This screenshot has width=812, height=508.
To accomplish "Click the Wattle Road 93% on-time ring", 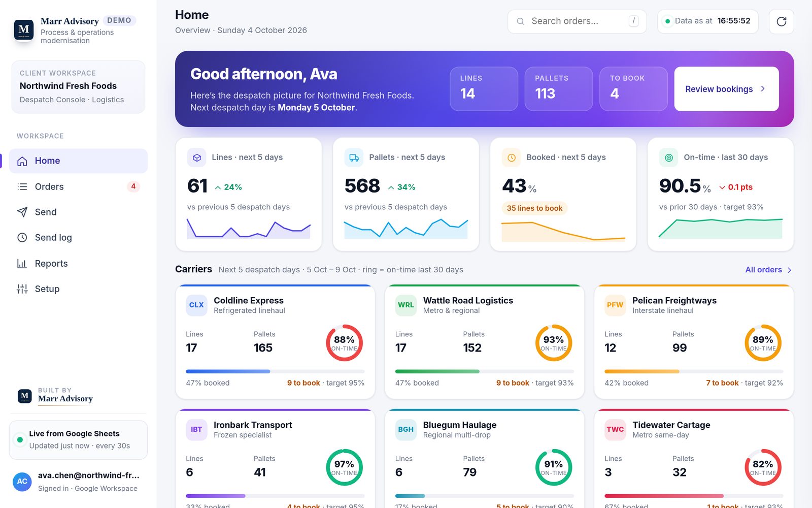I will tap(554, 343).
